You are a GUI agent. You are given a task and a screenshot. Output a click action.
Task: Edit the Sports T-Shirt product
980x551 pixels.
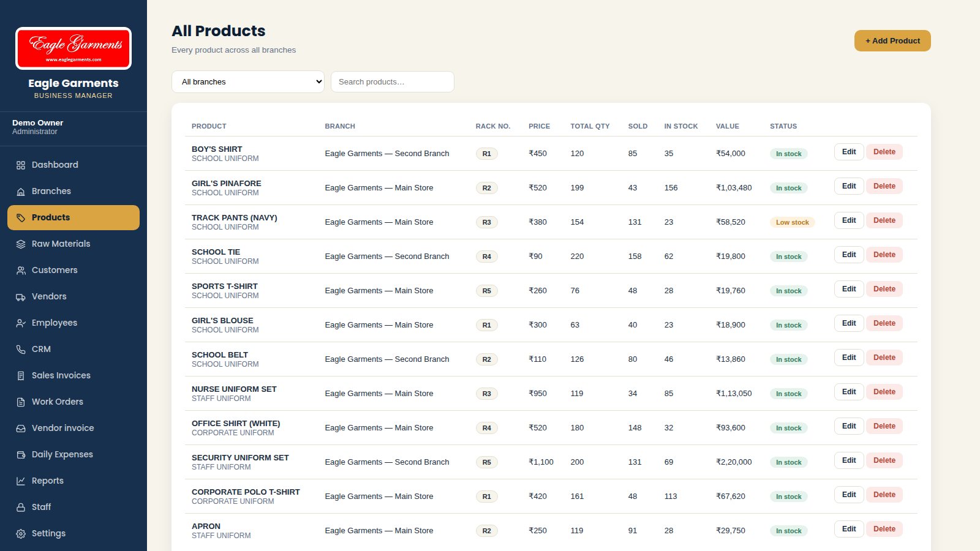point(849,289)
